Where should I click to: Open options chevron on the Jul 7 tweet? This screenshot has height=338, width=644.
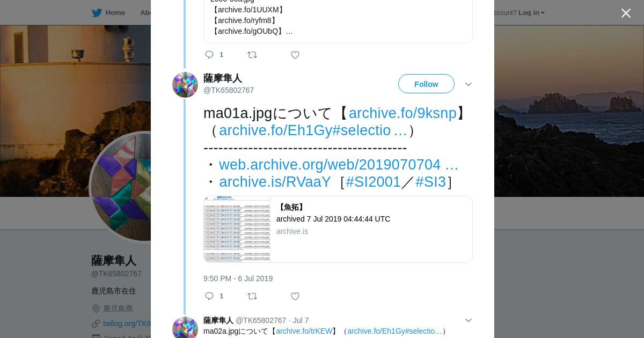[x=469, y=320]
